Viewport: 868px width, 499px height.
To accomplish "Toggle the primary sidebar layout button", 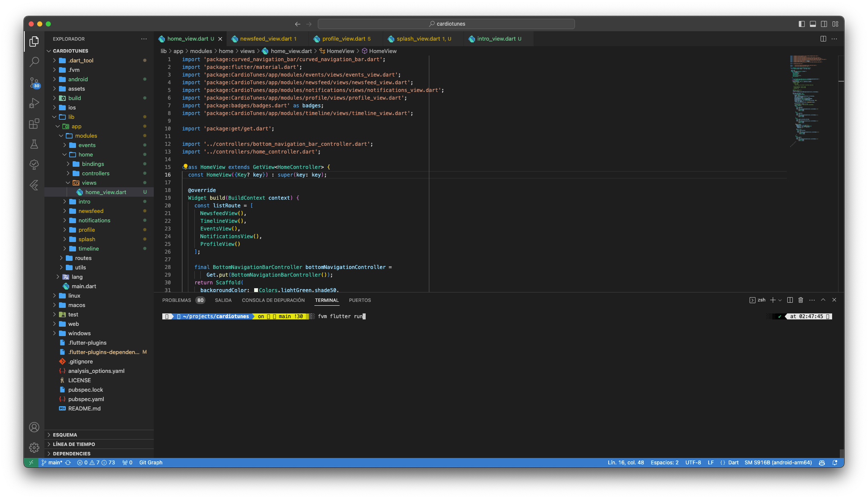I will pos(802,24).
